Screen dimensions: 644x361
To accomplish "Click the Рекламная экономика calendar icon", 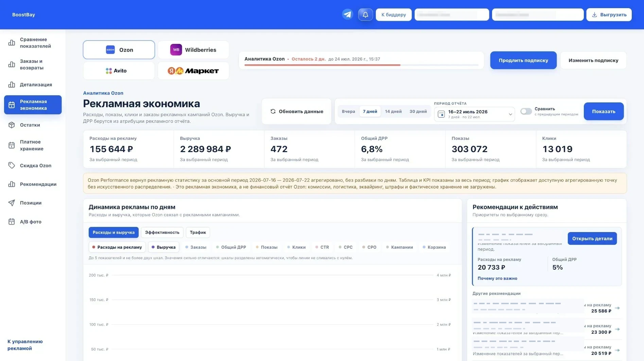I will pos(12,105).
